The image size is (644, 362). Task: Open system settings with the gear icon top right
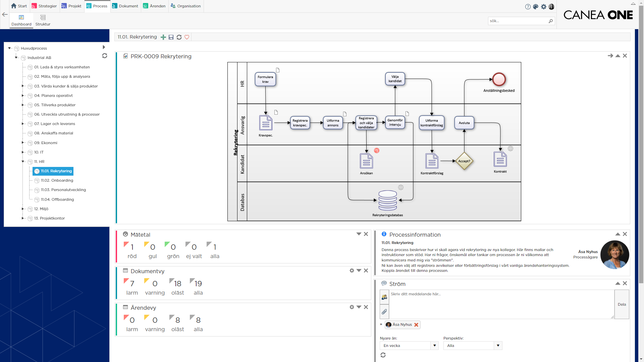[x=544, y=6]
